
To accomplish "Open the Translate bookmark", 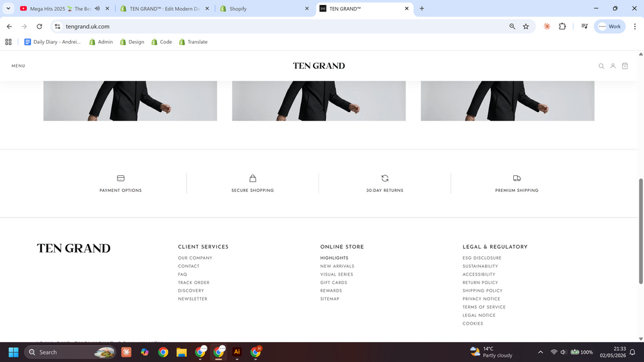I will (x=193, y=42).
